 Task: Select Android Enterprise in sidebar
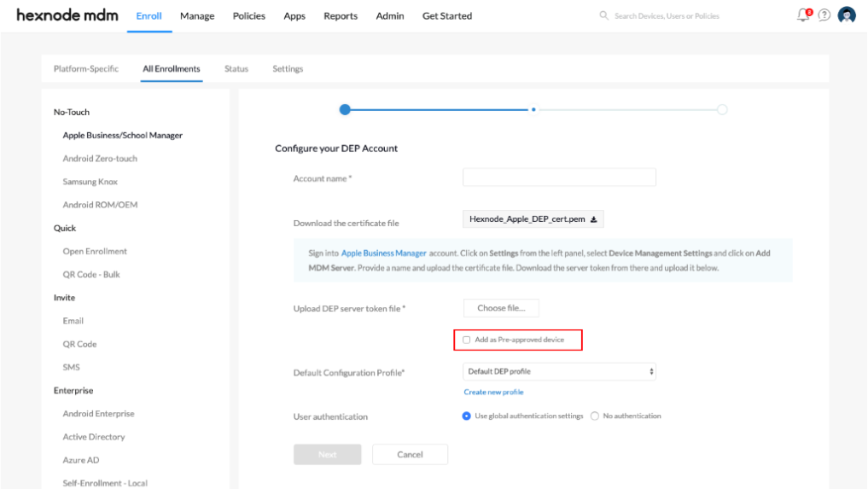98,414
